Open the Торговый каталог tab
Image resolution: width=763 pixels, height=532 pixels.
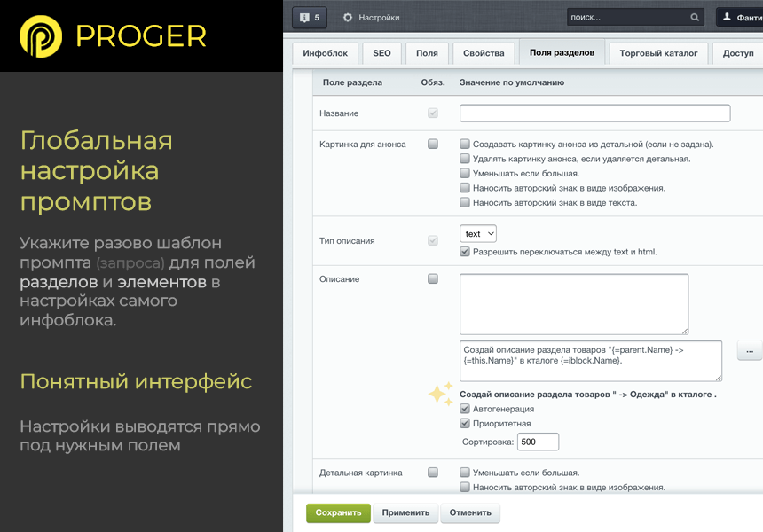click(x=658, y=52)
